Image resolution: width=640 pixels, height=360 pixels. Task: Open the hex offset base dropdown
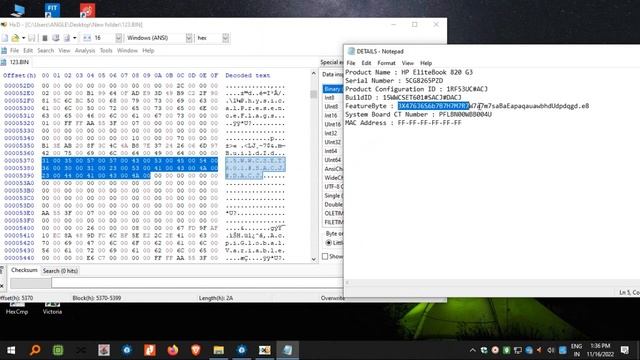click(225, 38)
